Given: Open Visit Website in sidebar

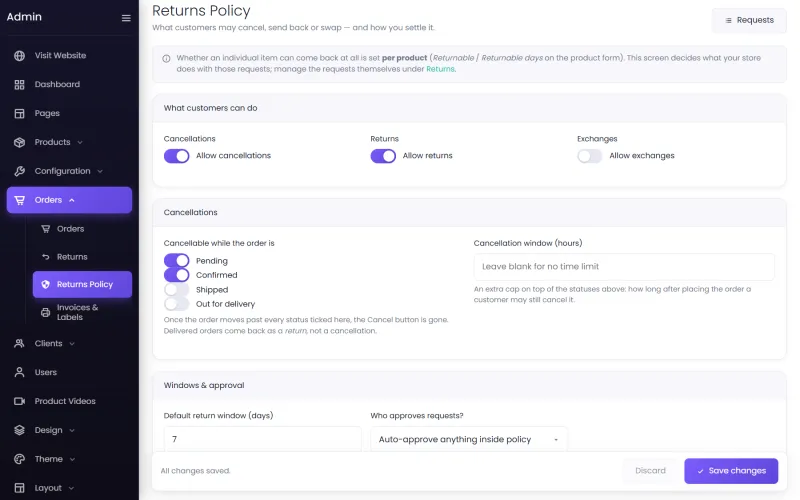Looking at the screenshot, I should tap(69, 56).
